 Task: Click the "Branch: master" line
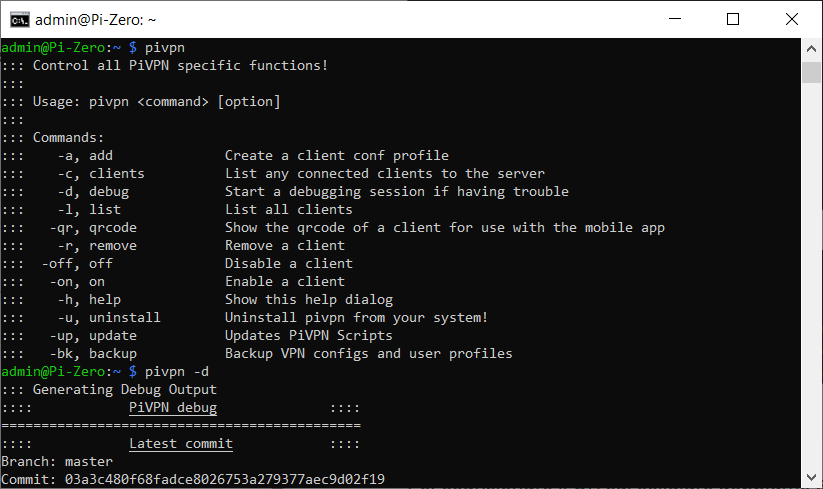(57, 461)
